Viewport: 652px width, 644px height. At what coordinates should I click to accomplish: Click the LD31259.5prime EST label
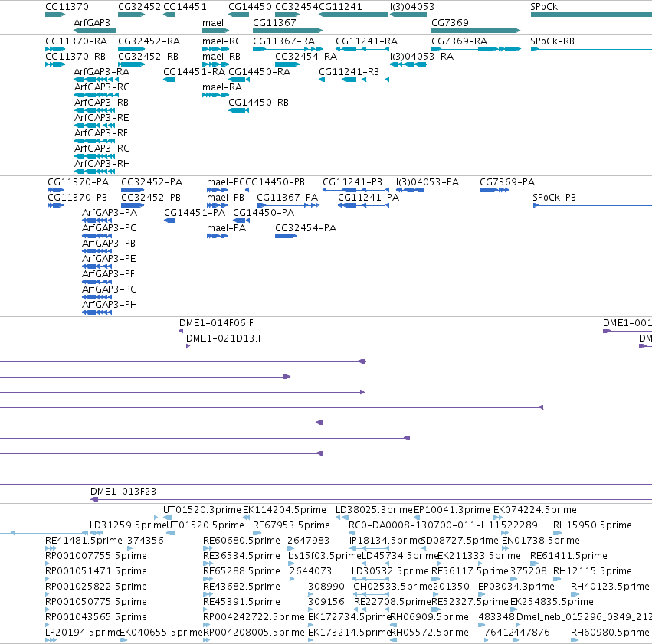(x=128, y=525)
